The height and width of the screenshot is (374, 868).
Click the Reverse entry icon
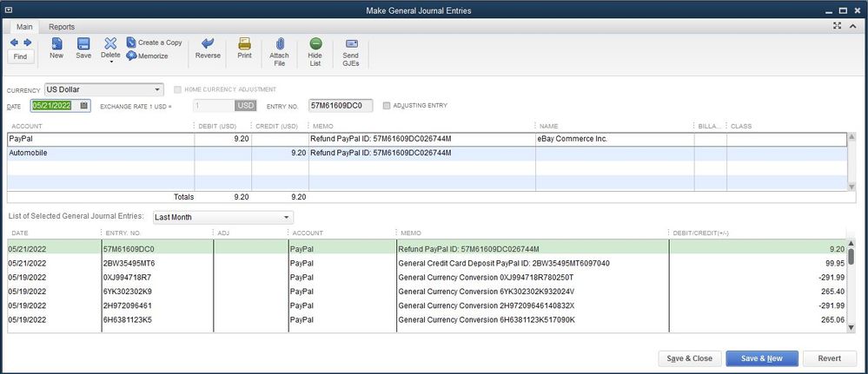tap(208, 47)
